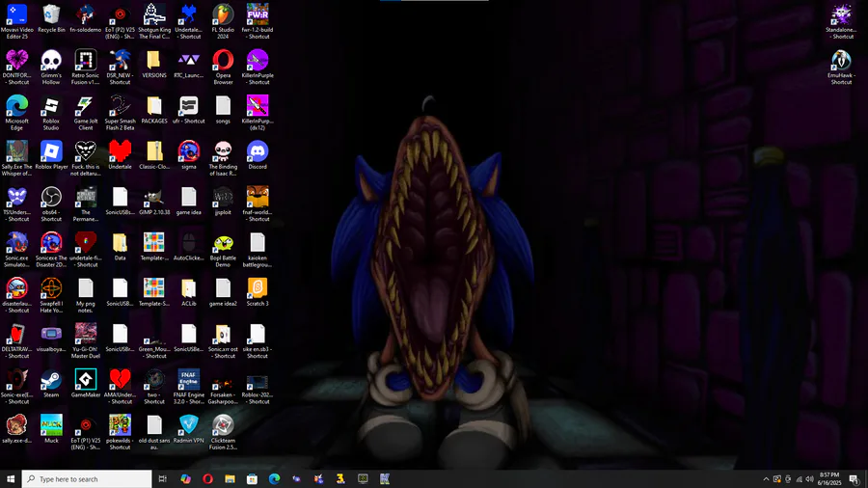Show hidden system tray icons
The width and height of the screenshot is (868, 488).
coord(766,479)
